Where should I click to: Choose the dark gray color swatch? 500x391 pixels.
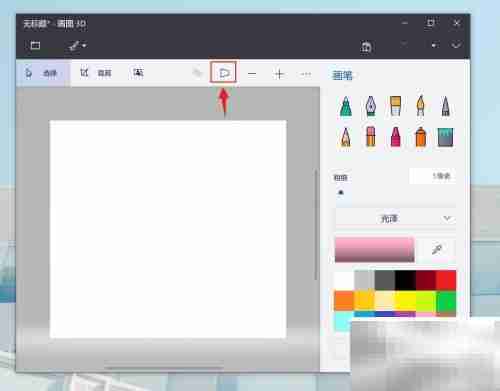tap(385, 280)
